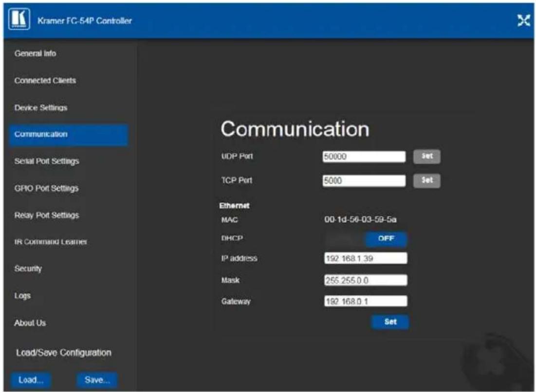Open the IR Command Learner page
Screen dimensions: 536x392
click(51, 242)
